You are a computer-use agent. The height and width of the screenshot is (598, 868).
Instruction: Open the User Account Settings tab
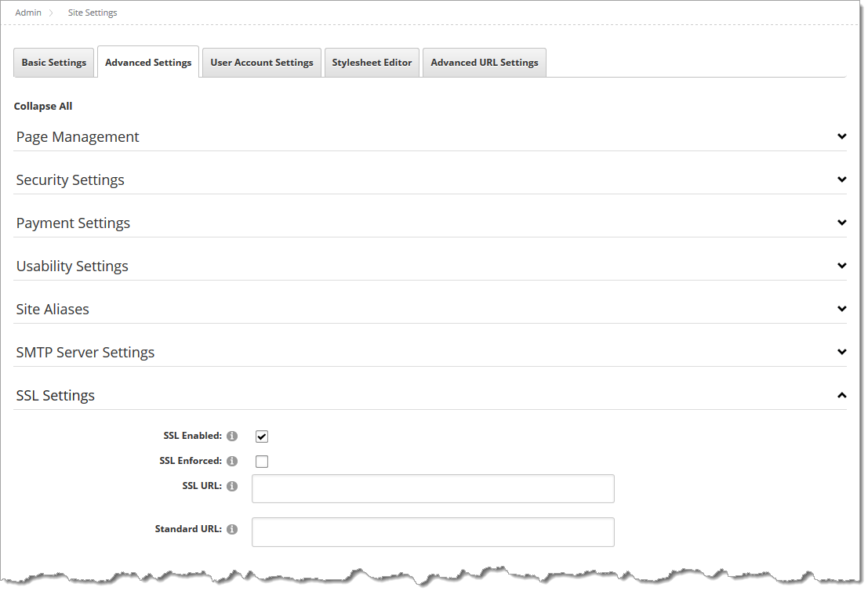261,62
